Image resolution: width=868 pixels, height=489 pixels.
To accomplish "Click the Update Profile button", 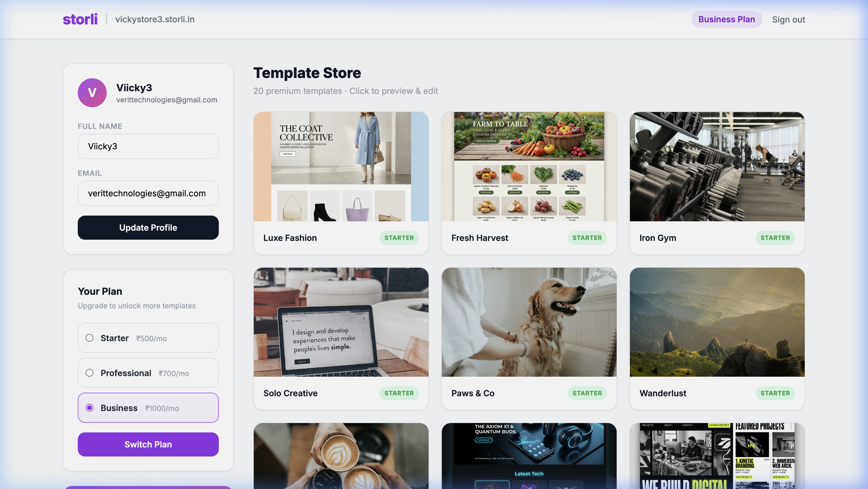I will point(148,228).
